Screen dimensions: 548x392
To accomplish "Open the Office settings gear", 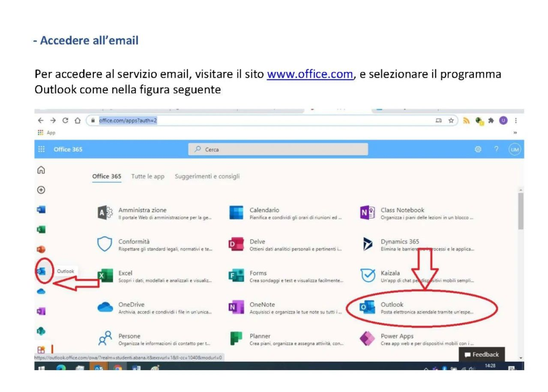I will 478,149.
